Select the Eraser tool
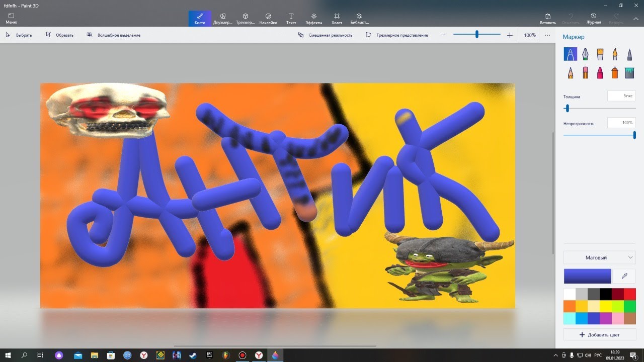644x362 pixels. pos(585,73)
